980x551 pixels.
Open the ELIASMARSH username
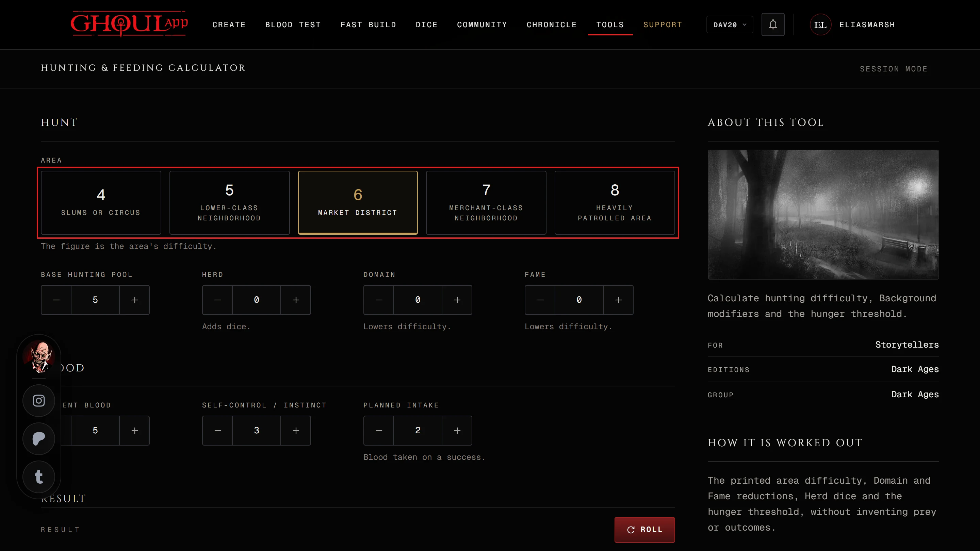point(867,25)
